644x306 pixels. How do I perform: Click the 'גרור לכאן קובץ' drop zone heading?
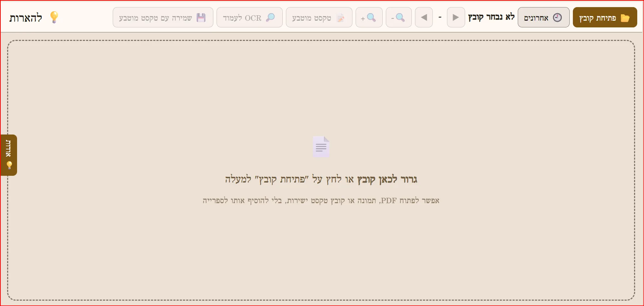[387, 179]
